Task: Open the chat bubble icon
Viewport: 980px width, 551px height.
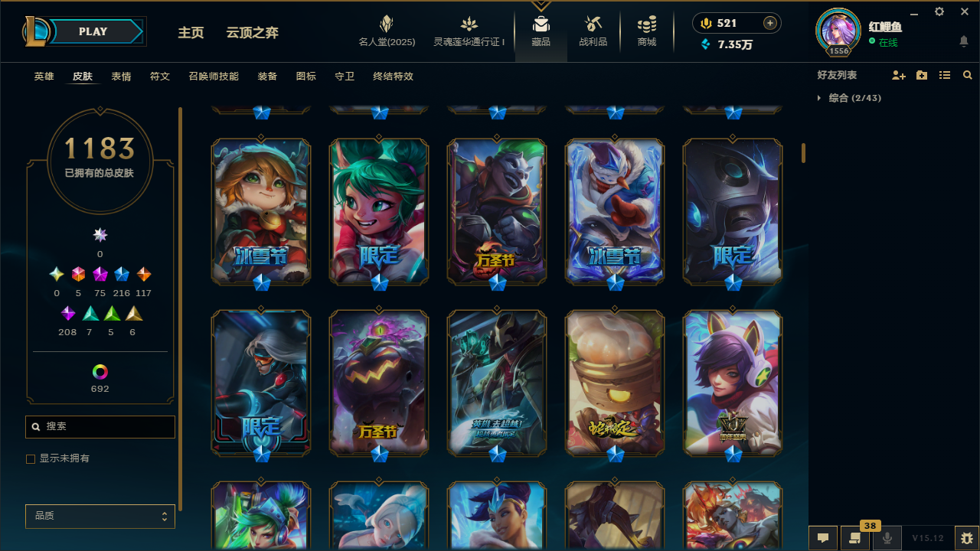Action: tap(823, 538)
